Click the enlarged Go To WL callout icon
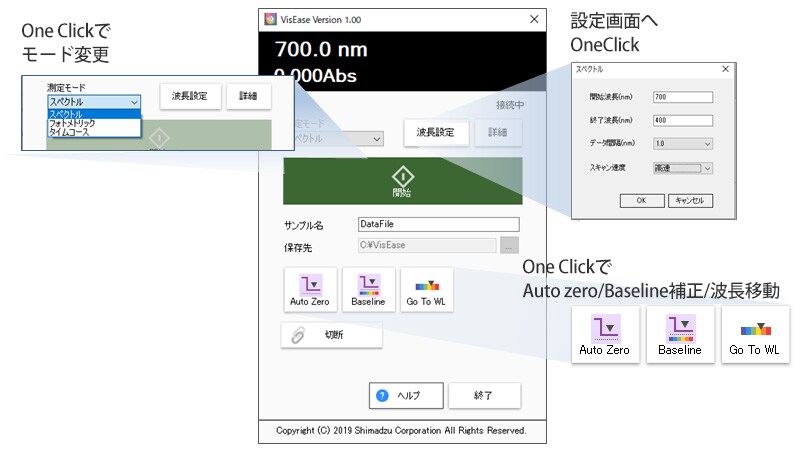Image resolution: width=800 pixels, height=450 pixels. pyautogui.click(x=755, y=335)
